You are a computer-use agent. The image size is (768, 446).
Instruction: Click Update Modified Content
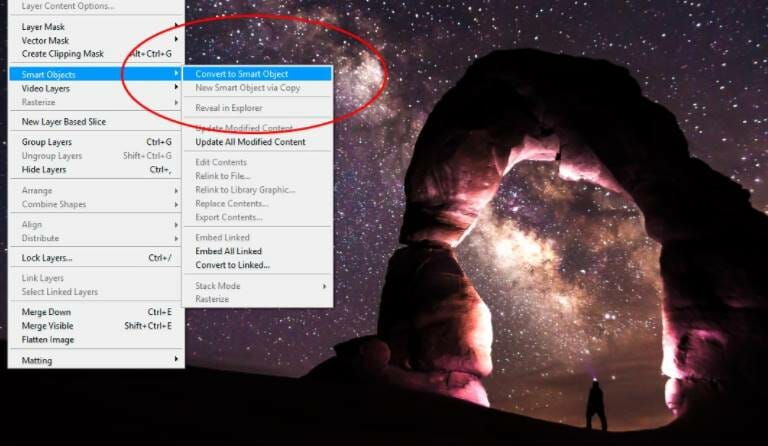pyautogui.click(x=258, y=128)
